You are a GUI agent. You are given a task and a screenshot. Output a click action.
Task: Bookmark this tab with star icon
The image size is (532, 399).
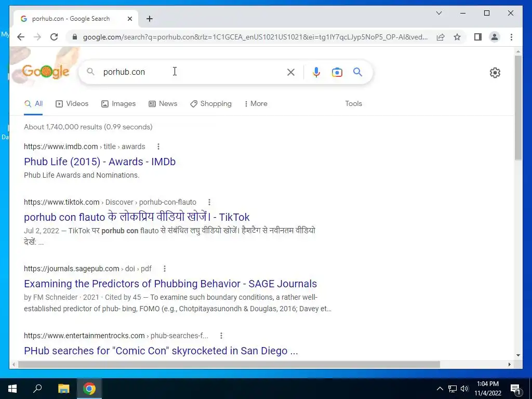coord(457,37)
